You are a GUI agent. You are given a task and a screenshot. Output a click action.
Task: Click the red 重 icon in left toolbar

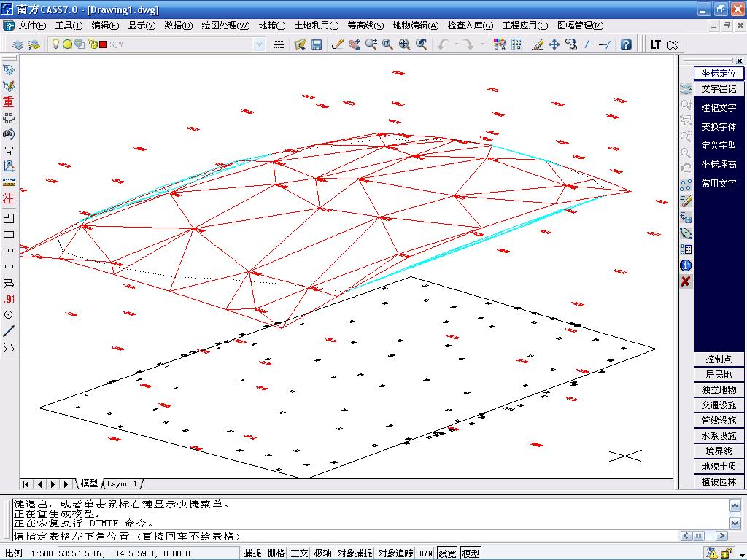click(x=9, y=102)
